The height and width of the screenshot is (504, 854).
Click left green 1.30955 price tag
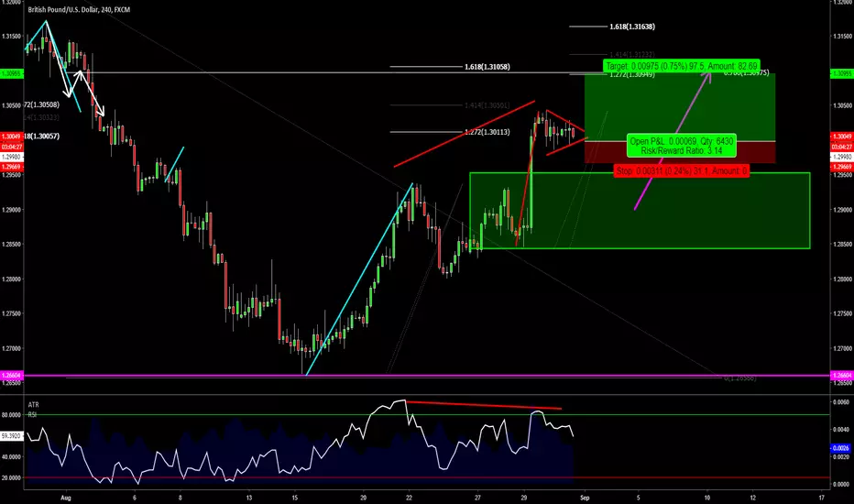coord(11,73)
